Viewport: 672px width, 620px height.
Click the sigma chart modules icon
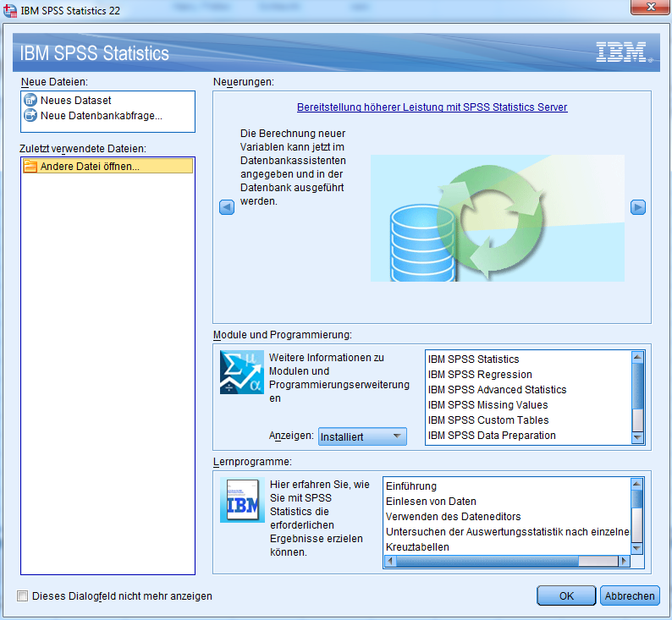point(241,371)
